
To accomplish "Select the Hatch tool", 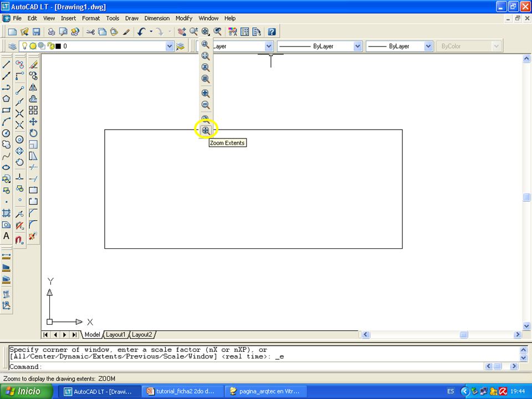I will [x=6, y=213].
